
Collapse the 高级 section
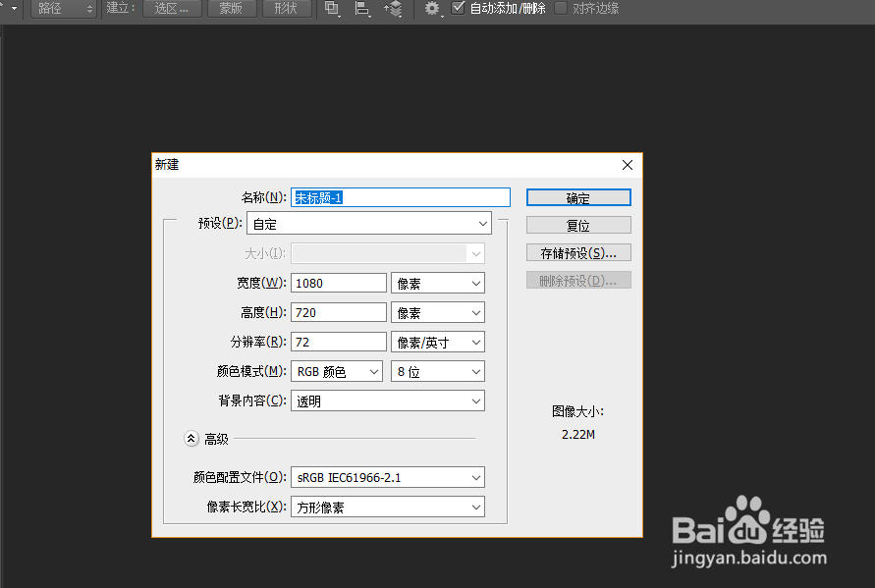click(x=191, y=439)
